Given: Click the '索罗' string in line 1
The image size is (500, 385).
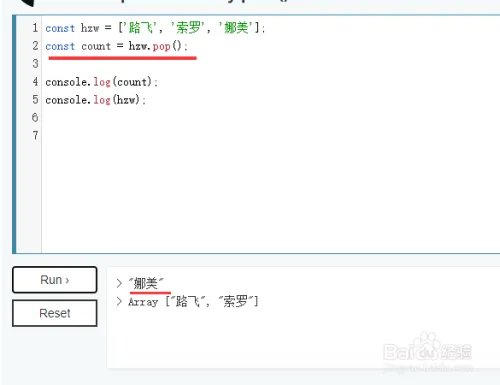Looking at the screenshot, I should click(x=188, y=28).
